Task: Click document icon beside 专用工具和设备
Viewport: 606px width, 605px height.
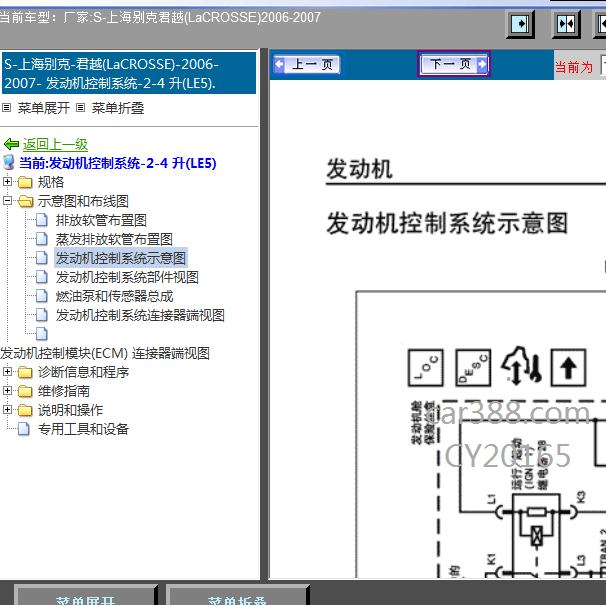Action: tap(24, 428)
